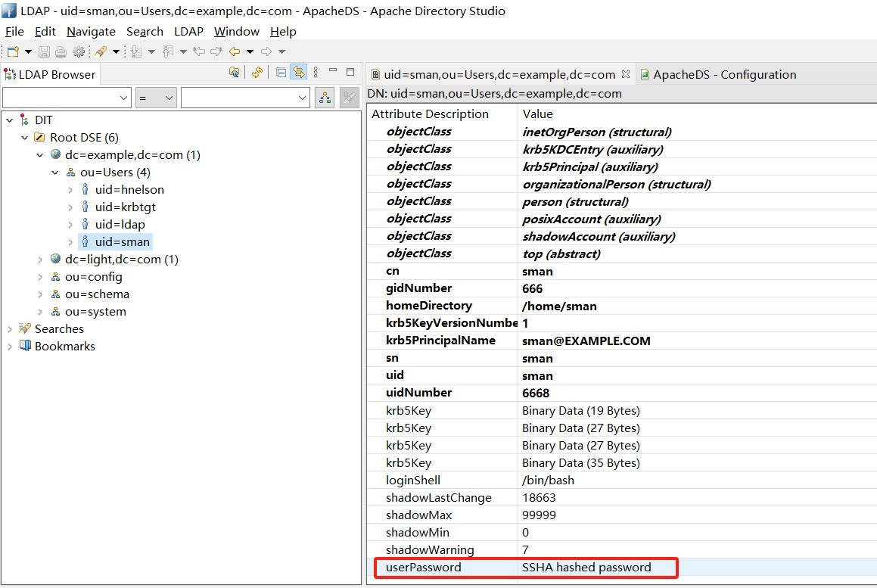Minimize the LDAP Browser panel
This screenshot has width=877, height=588.
333,72
